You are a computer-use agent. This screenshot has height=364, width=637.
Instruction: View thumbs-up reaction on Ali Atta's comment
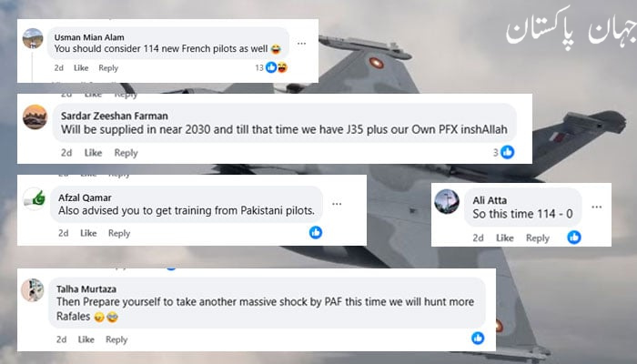pyautogui.click(x=574, y=238)
